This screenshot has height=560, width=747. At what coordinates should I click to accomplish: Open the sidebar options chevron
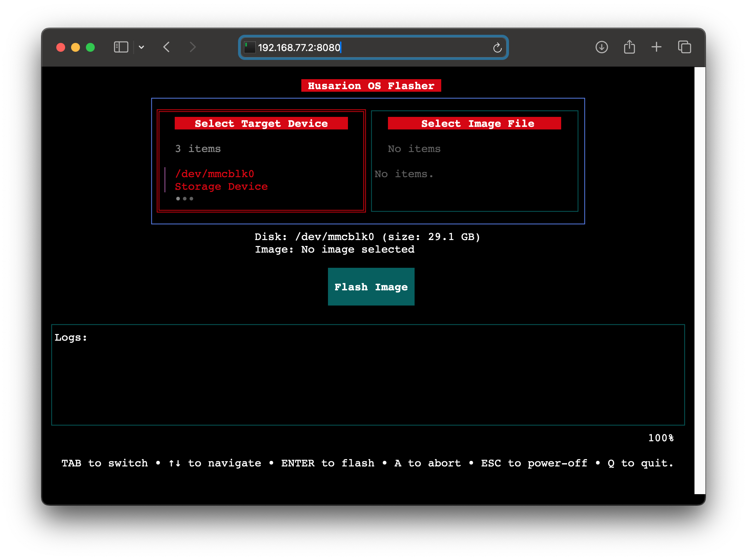point(141,47)
